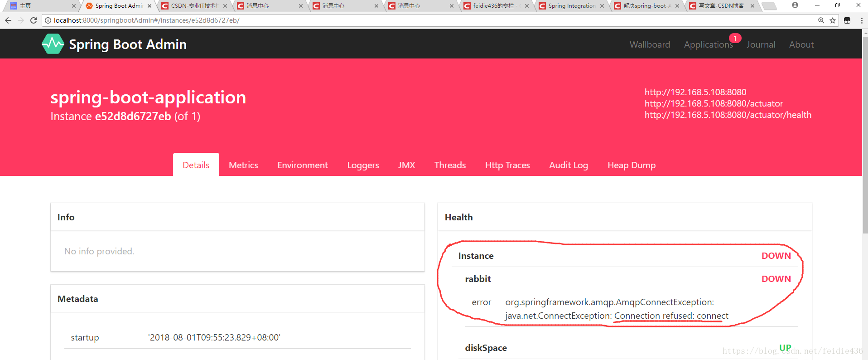Click the 'No info provided.' text
The image size is (868, 360).
99,251
